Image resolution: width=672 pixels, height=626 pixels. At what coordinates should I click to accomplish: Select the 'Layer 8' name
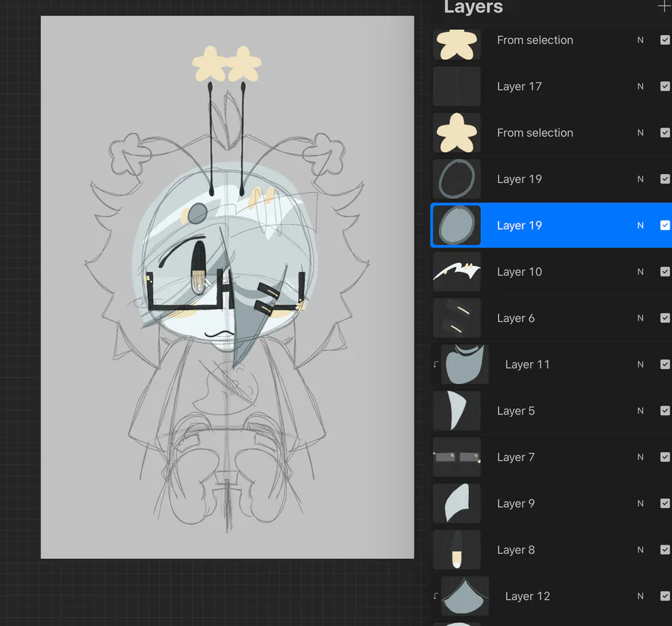coord(516,549)
